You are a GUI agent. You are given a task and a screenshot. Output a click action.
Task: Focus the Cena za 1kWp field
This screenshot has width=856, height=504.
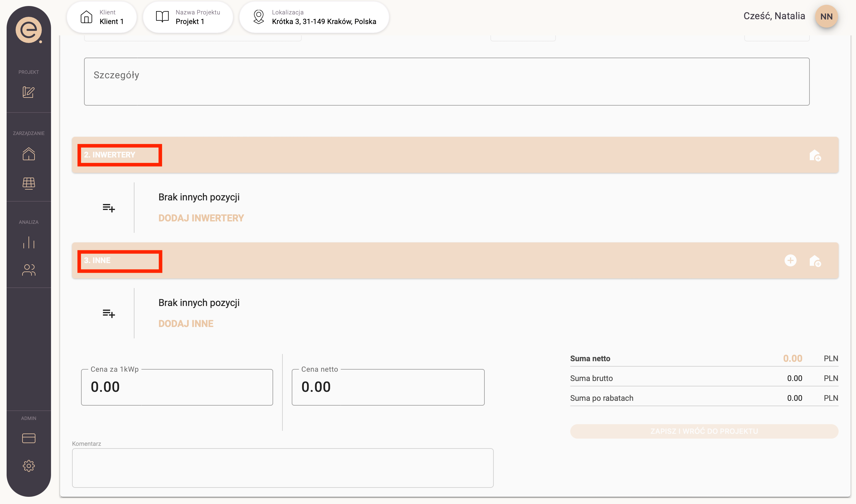click(x=177, y=387)
